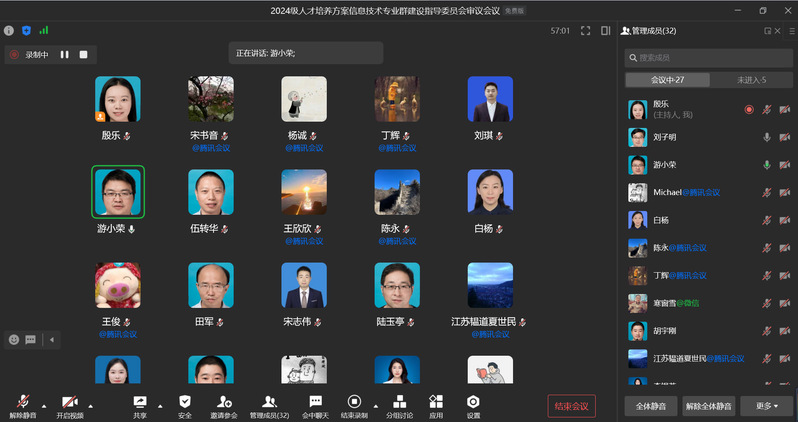Image resolution: width=798 pixels, height=422 pixels.
Task: Click the meeting info icon at top-left
Action: tap(9, 31)
